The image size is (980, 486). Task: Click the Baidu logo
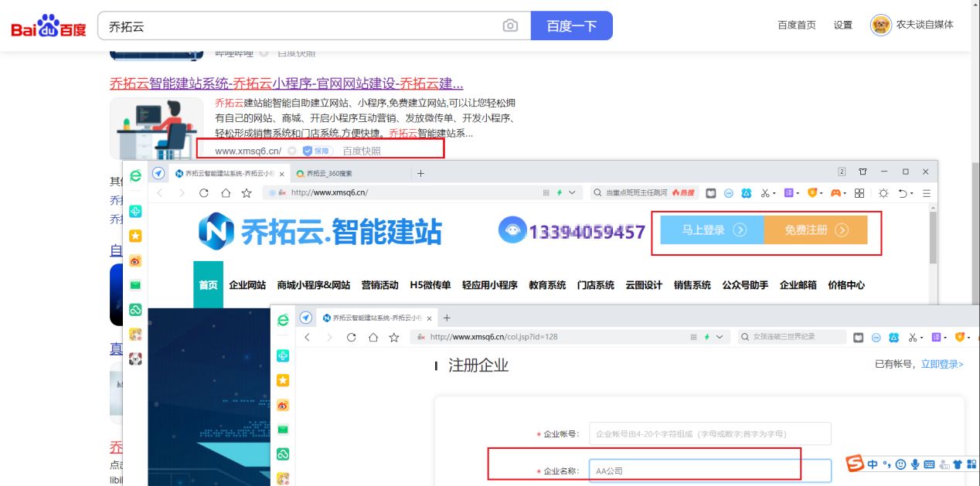pos(48,26)
